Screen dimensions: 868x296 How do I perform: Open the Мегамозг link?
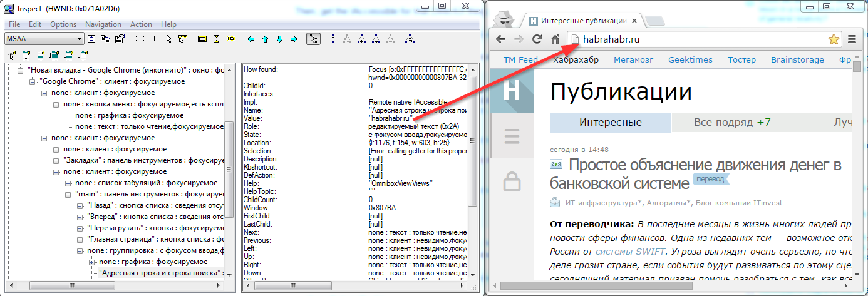[632, 60]
